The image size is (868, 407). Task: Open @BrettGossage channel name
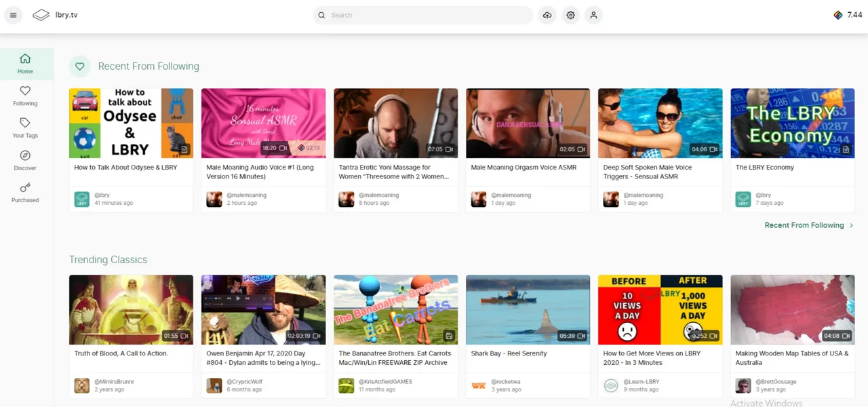(x=776, y=382)
